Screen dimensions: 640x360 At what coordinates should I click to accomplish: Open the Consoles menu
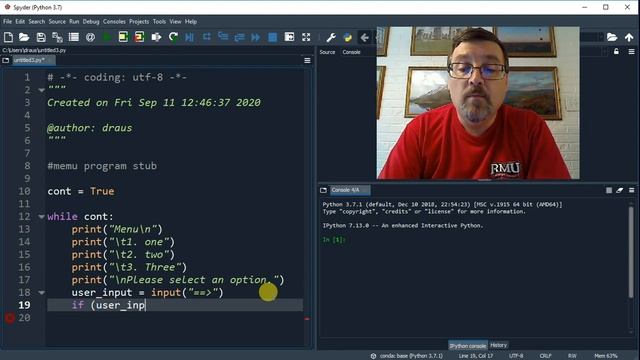[x=114, y=22]
